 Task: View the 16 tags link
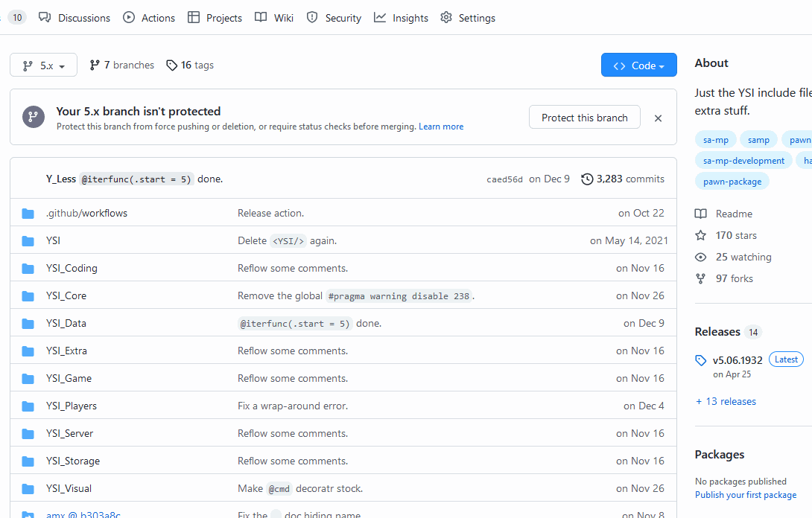click(x=190, y=65)
